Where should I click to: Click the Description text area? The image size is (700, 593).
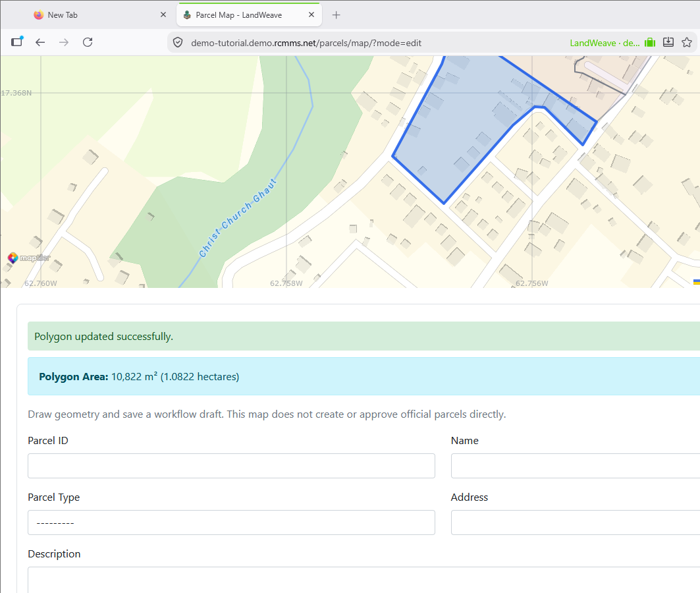point(364,580)
